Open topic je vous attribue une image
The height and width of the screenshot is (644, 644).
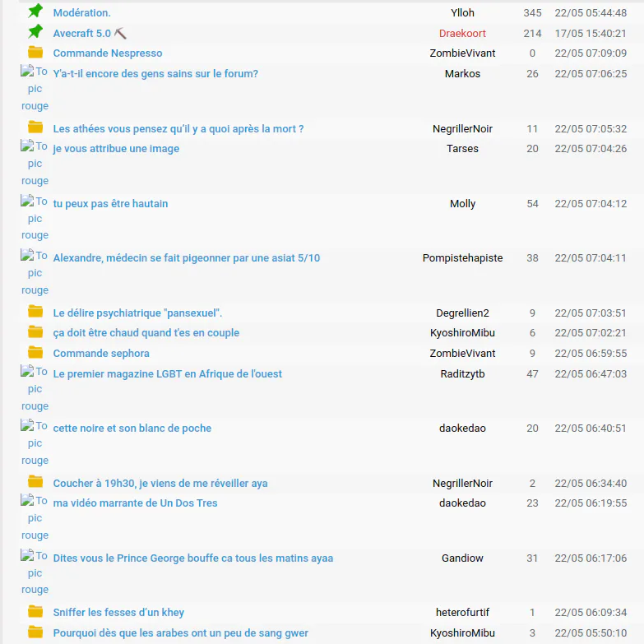click(116, 148)
